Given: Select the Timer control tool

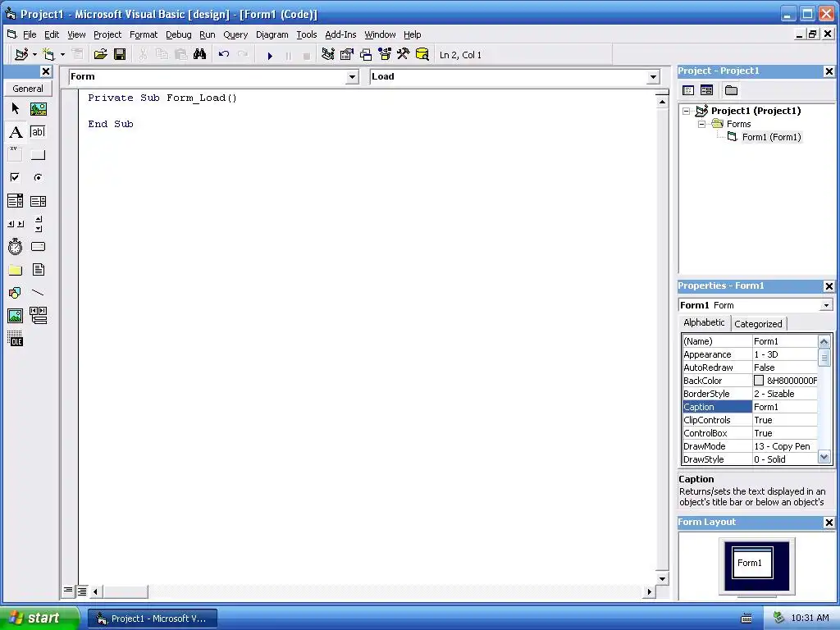Looking at the screenshot, I should coord(16,246).
